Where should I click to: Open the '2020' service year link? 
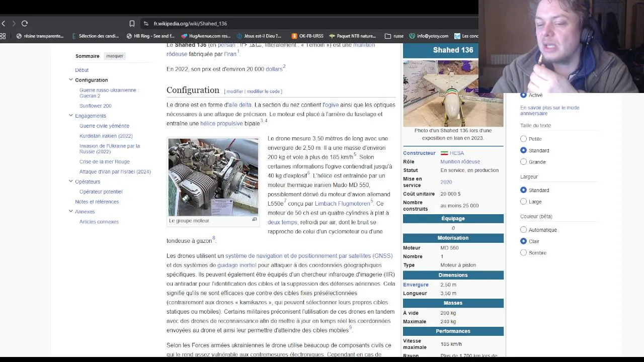(x=446, y=182)
